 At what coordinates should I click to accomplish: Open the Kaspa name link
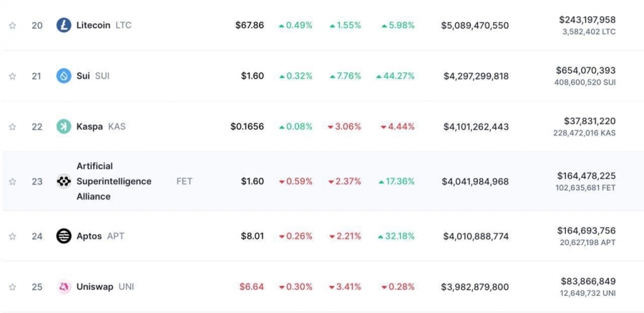click(89, 127)
